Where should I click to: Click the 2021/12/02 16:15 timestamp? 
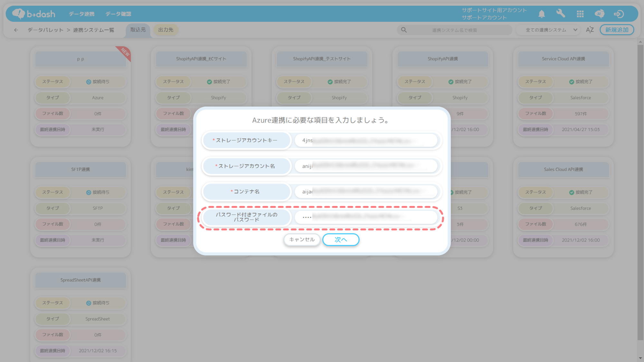click(x=98, y=351)
